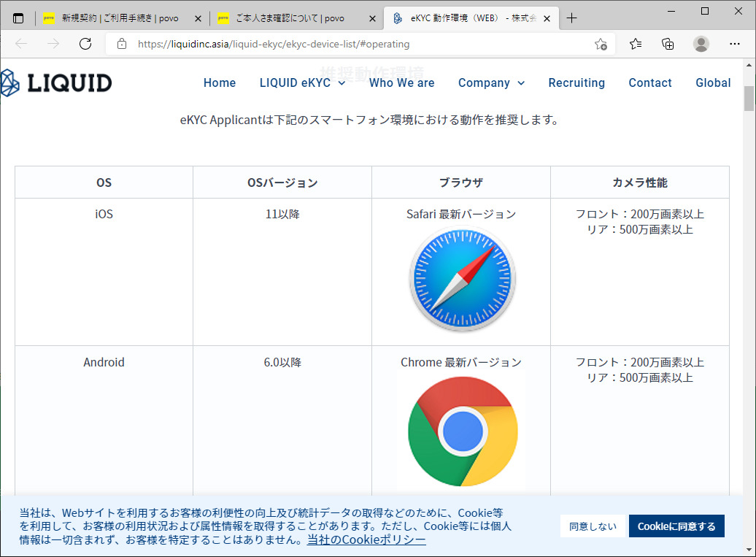Open the tab actions menu icon
Screen dimensions: 756x557
18,18
